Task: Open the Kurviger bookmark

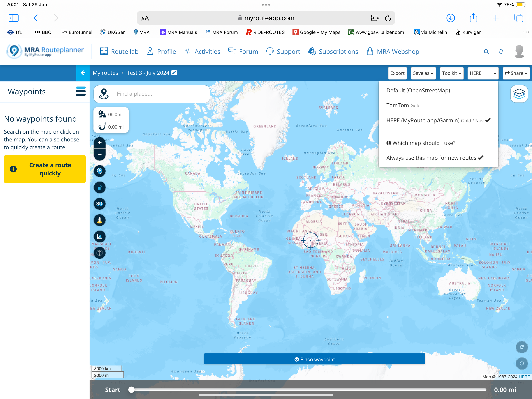Action: tap(468, 32)
